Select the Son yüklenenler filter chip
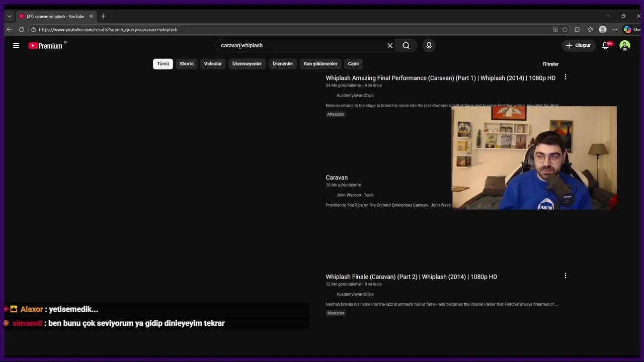The width and height of the screenshot is (644, 362). (x=320, y=64)
